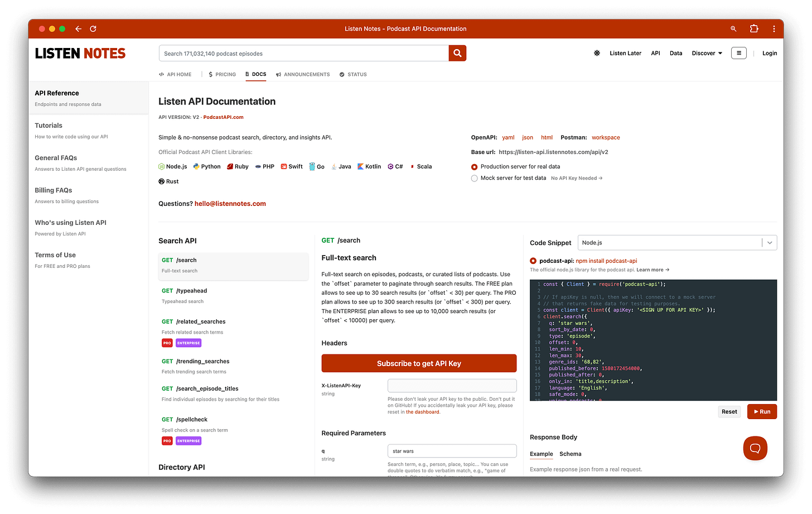Open the chat support bubble
The height and width of the screenshot is (514, 812).
point(755,448)
